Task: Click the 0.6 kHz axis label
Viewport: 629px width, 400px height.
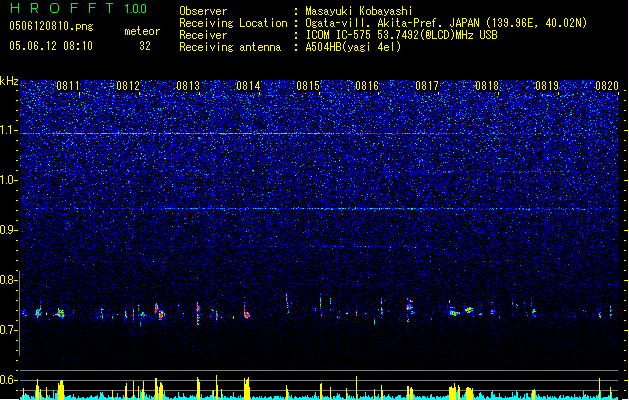Action: click(9, 380)
